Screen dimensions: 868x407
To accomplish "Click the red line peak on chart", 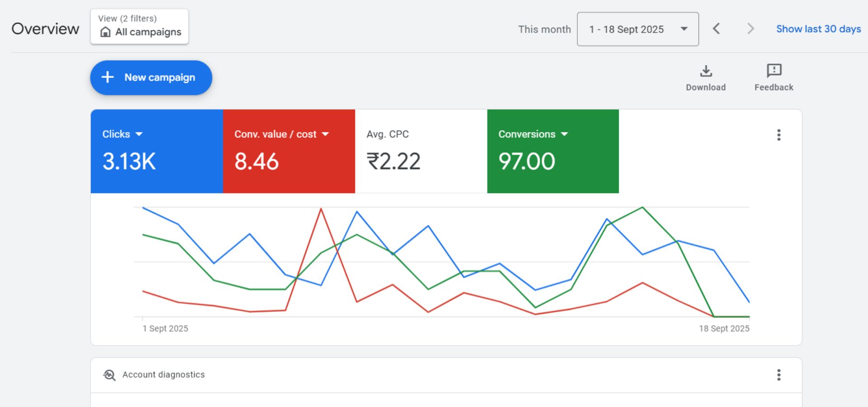I will coord(321,208).
